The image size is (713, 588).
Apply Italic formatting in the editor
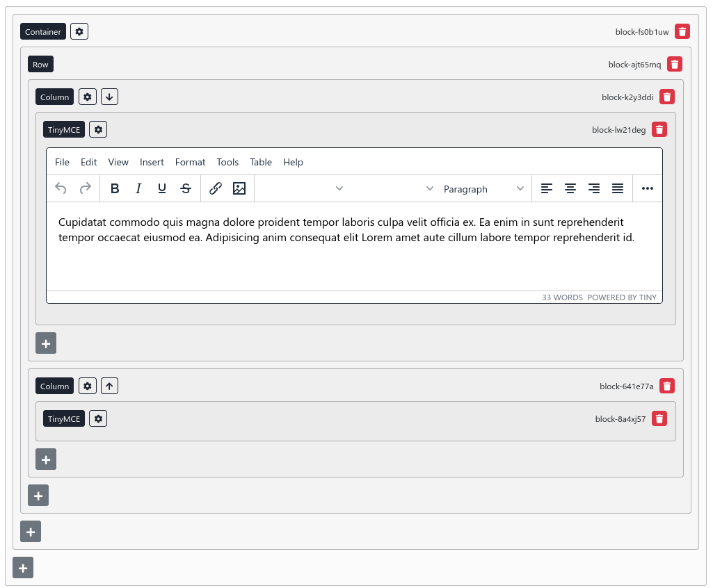pos(138,188)
